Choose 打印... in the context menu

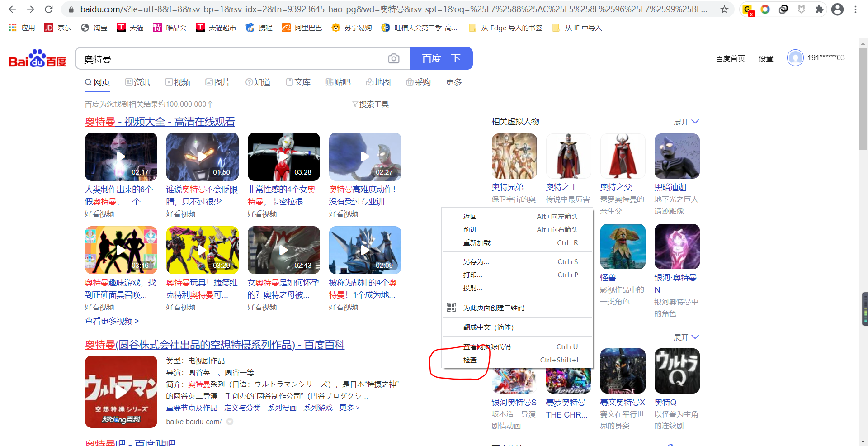point(517,275)
